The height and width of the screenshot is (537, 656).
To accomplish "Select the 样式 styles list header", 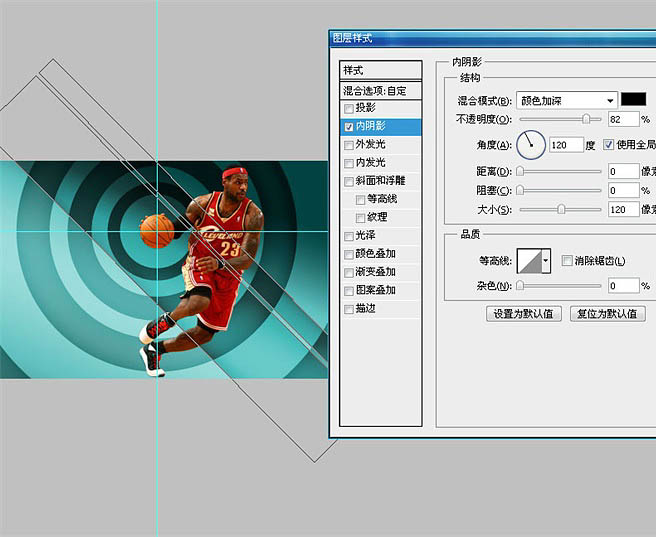I will 380,70.
